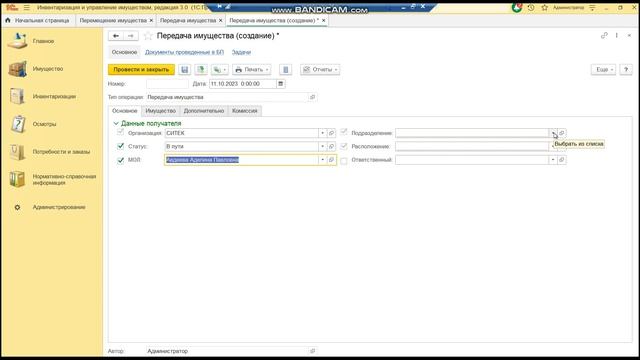This screenshot has width=640, height=360.
Task: Go back with the left arrow
Action: click(116, 36)
